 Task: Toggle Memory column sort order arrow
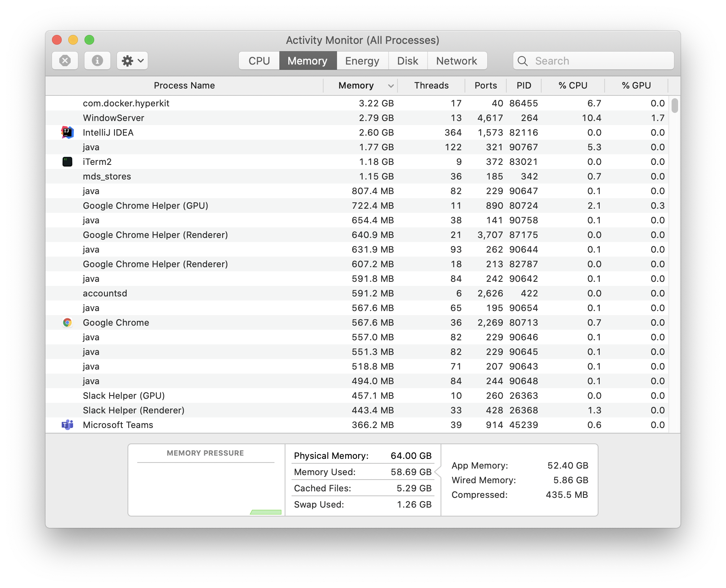391,86
